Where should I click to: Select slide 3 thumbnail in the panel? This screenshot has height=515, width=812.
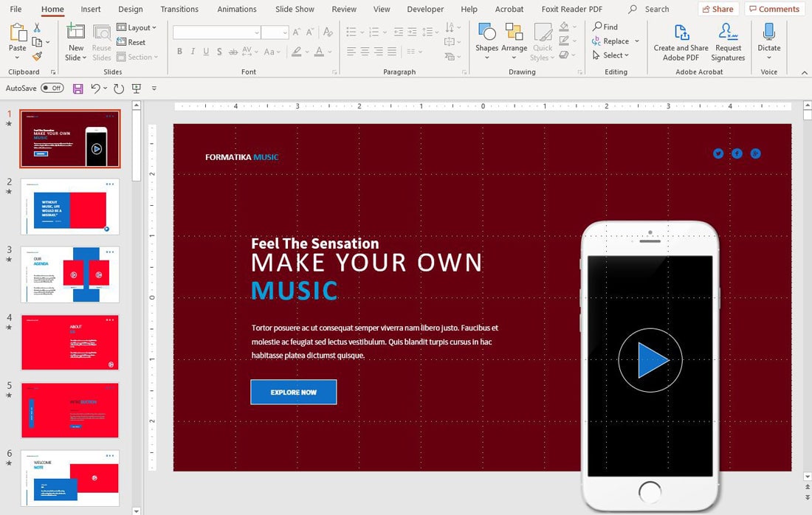[69, 273]
